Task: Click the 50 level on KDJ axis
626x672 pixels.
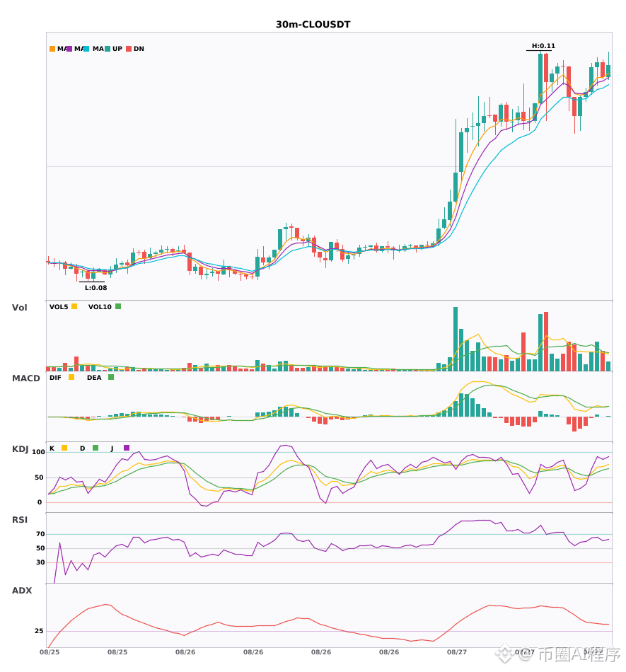Action: (39, 477)
